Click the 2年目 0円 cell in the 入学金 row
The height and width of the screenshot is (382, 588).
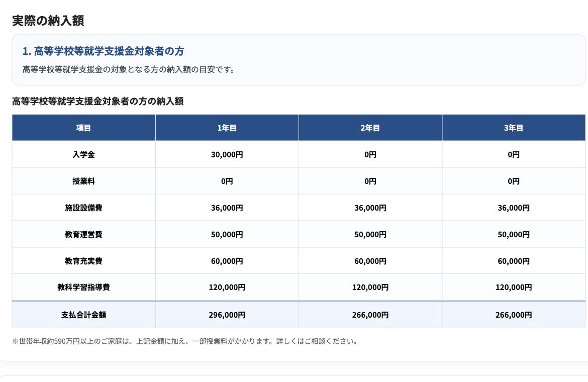(370, 154)
